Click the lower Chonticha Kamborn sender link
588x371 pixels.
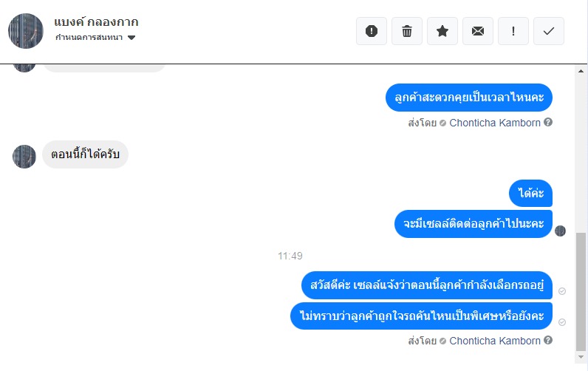494,341
